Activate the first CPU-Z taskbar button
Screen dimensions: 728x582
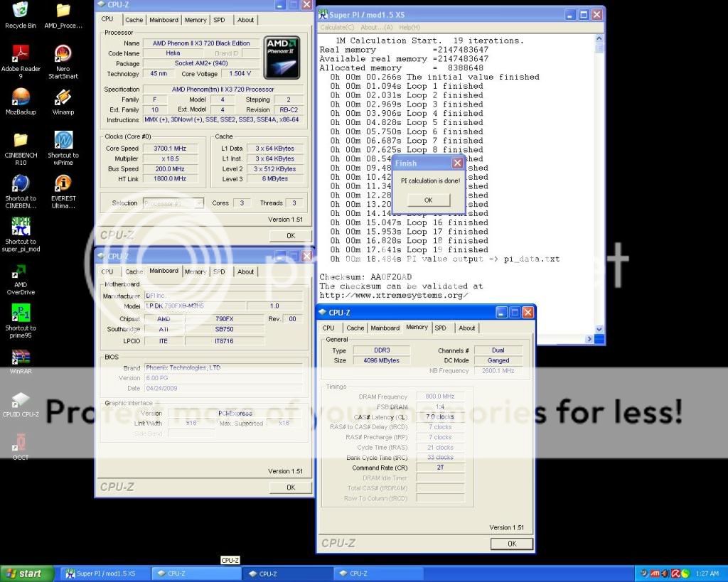(x=198, y=573)
